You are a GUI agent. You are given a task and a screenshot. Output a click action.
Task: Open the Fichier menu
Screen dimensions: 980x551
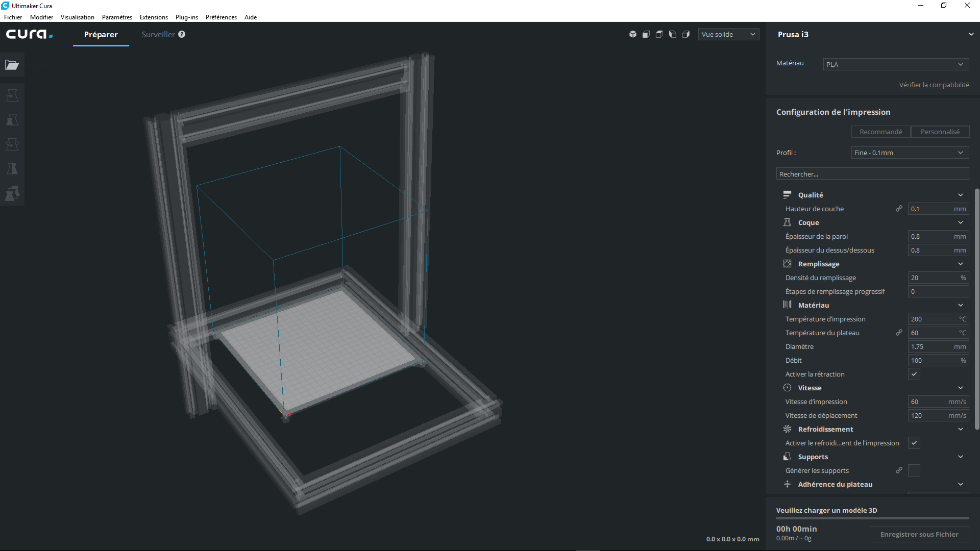coord(13,17)
